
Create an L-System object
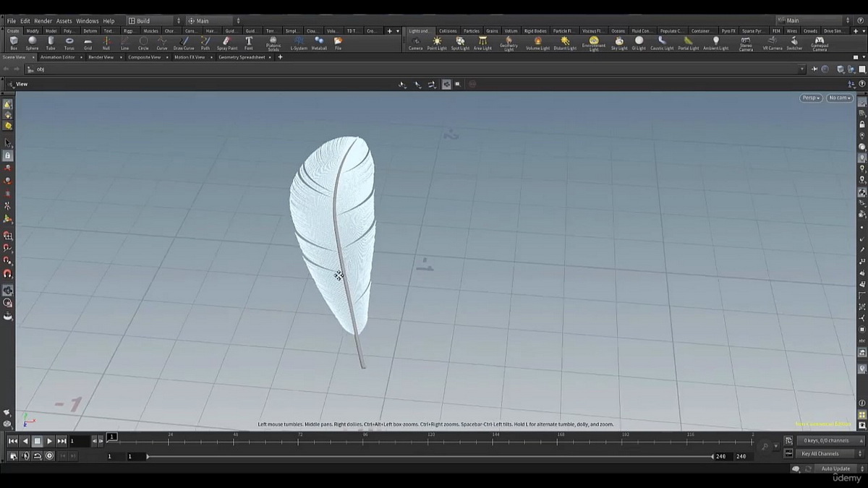tap(299, 43)
